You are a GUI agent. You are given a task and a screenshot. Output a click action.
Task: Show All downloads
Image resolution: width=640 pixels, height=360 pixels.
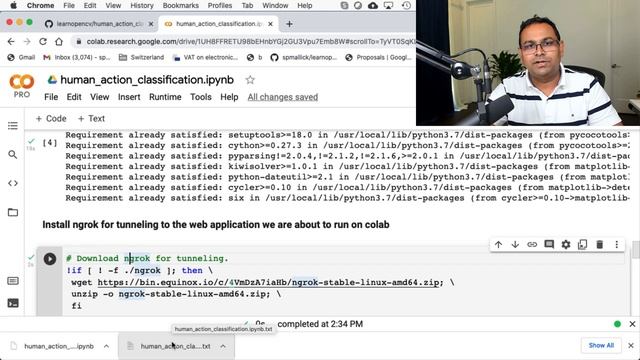[x=601, y=345]
